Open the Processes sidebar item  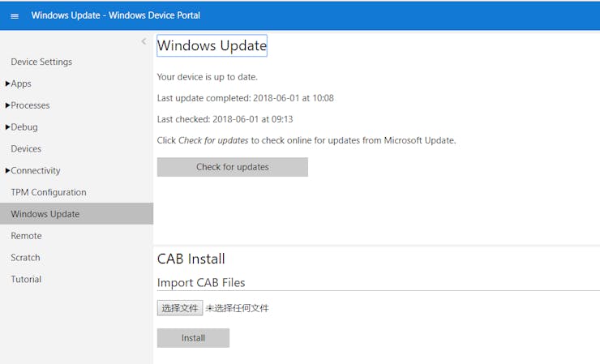pyautogui.click(x=30, y=105)
